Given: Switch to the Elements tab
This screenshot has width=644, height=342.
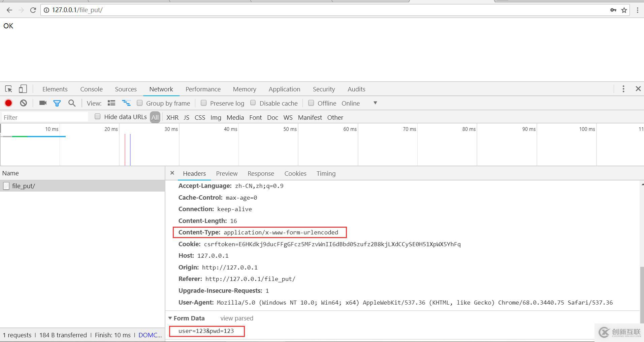Looking at the screenshot, I should [x=55, y=89].
